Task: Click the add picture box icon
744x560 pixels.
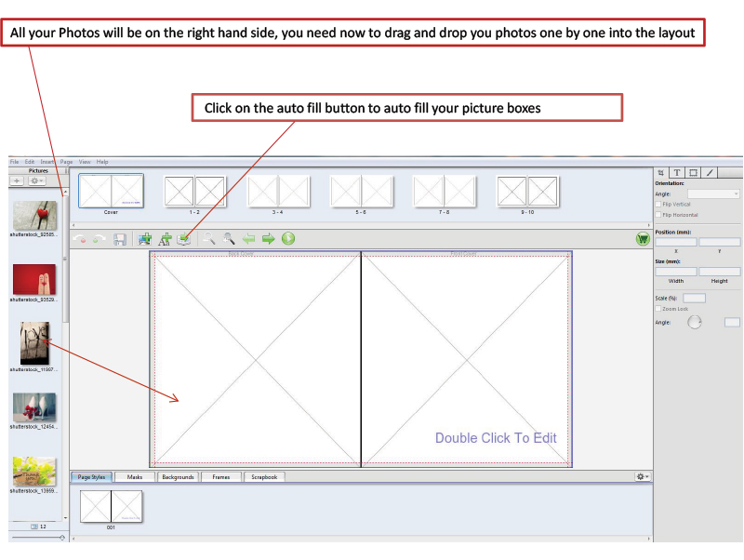Action: tap(145, 239)
